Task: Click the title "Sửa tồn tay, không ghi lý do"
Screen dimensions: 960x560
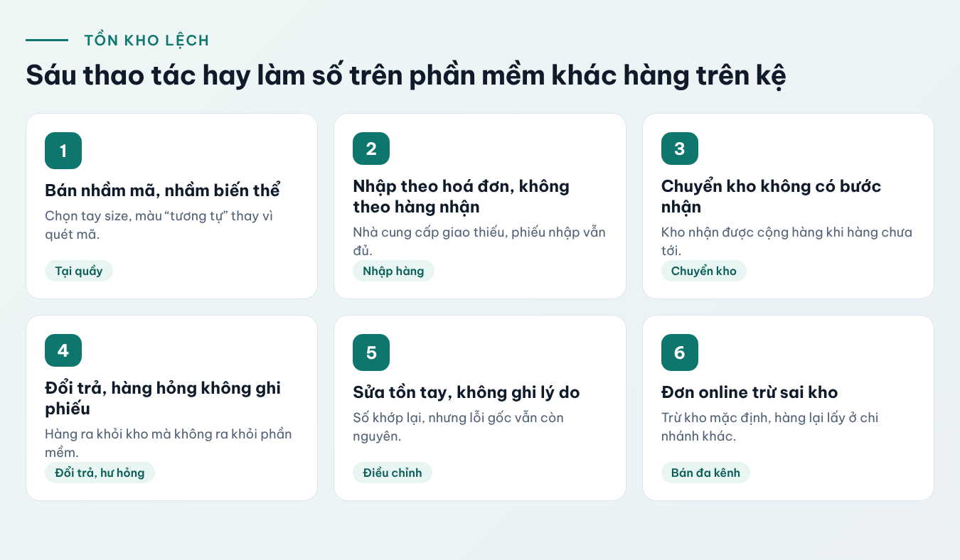Action: (466, 392)
